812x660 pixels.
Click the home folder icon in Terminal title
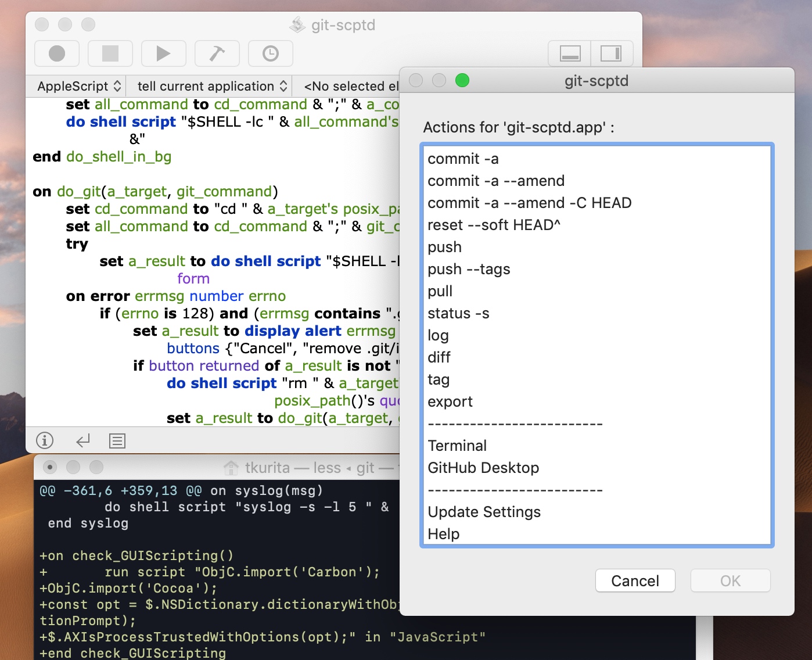coord(231,468)
